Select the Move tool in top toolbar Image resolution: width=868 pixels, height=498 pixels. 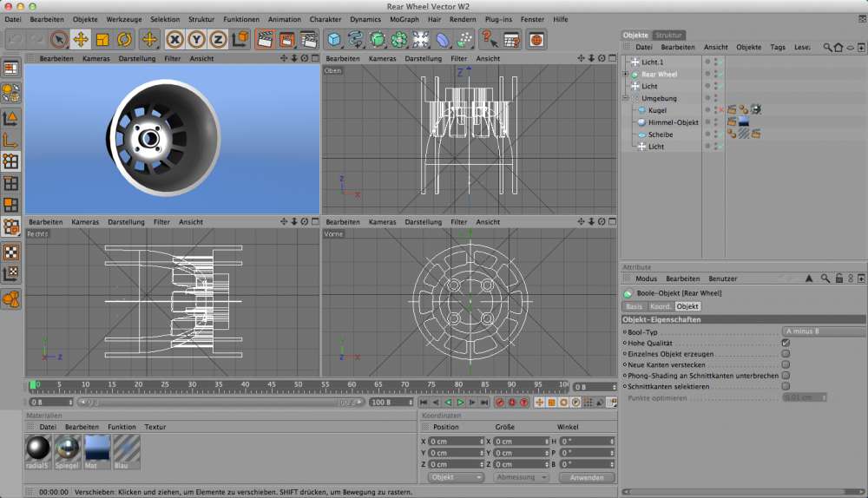click(x=81, y=39)
